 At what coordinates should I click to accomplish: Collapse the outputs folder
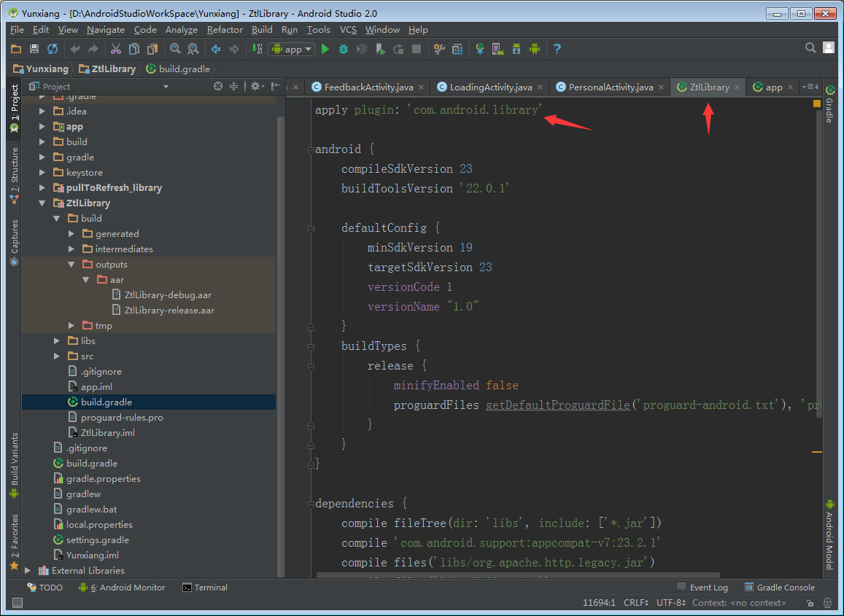click(x=71, y=264)
